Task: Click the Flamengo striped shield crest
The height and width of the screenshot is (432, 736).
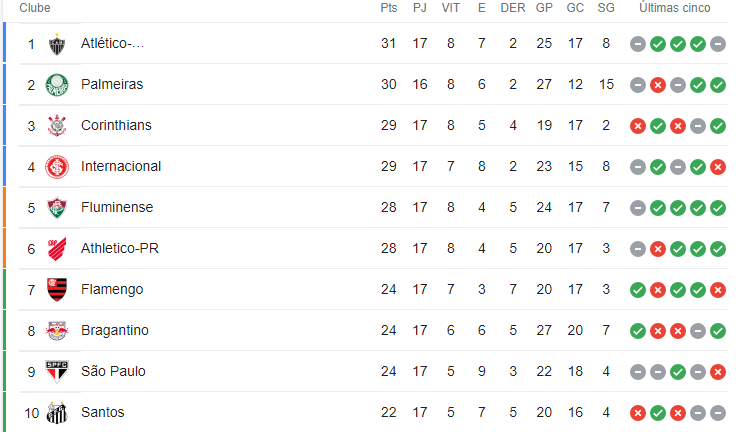Action: tap(57, 290)
